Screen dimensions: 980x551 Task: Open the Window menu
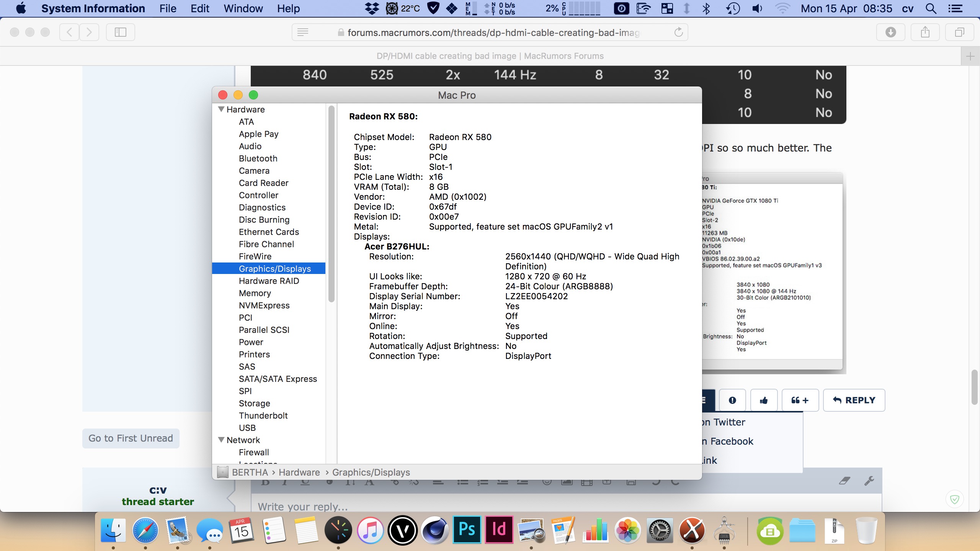(x=243, y=8)
